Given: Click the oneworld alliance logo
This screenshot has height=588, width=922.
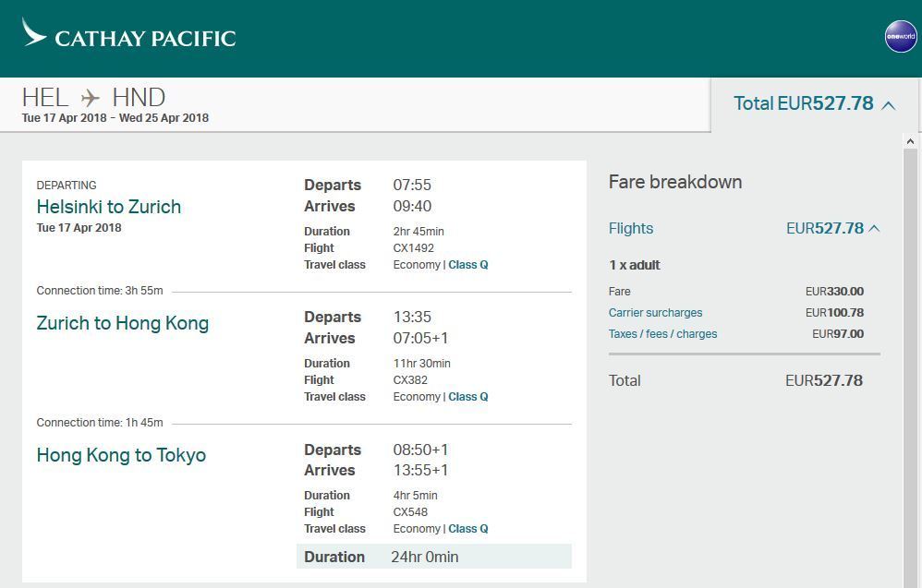Looking at the screenshot, I should point(900,37).
